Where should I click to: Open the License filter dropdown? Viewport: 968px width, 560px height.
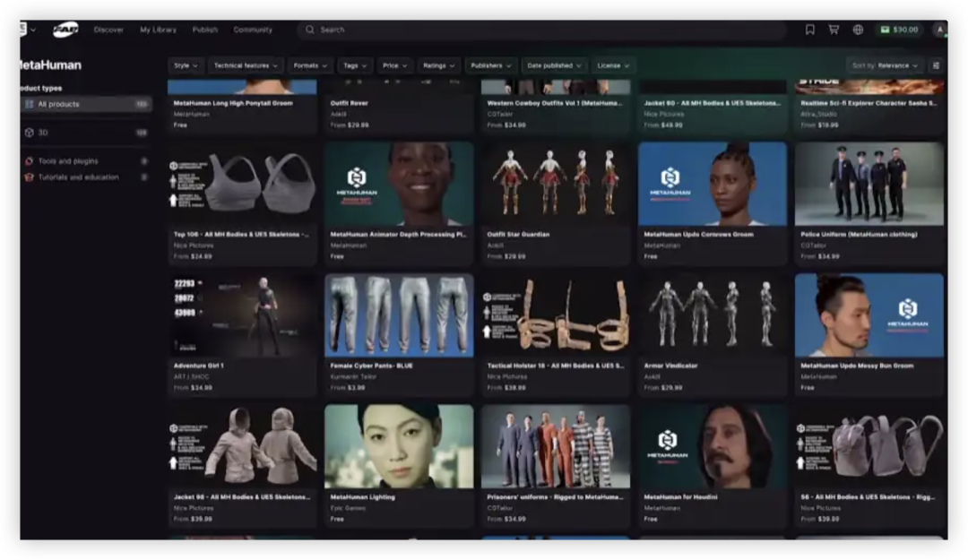click(613, 65)
